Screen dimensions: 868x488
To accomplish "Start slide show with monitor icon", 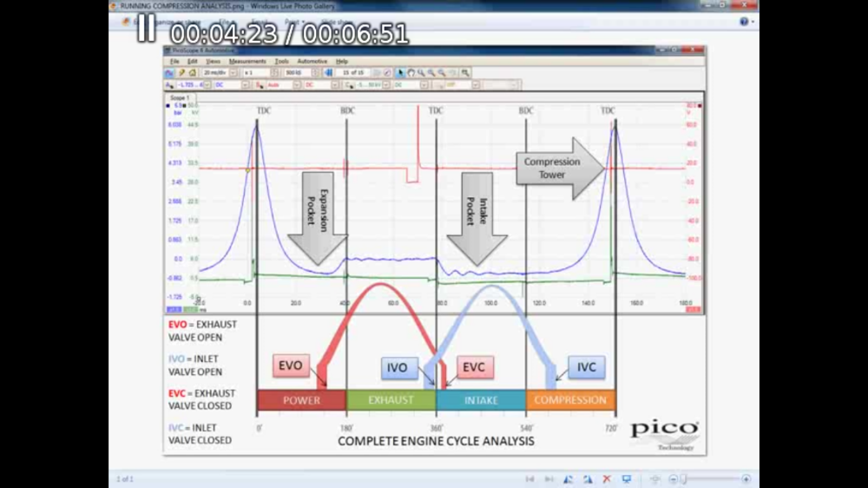I will coord(626,478).
